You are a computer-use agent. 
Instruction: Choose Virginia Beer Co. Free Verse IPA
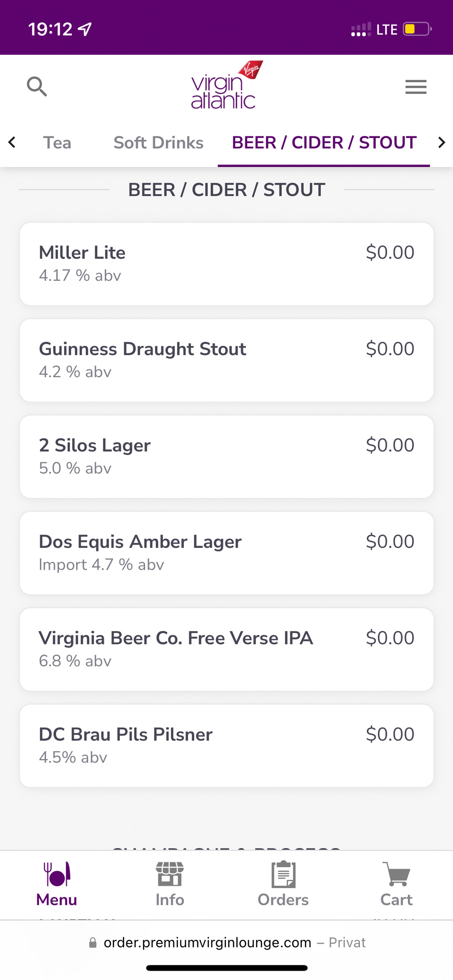226,650
